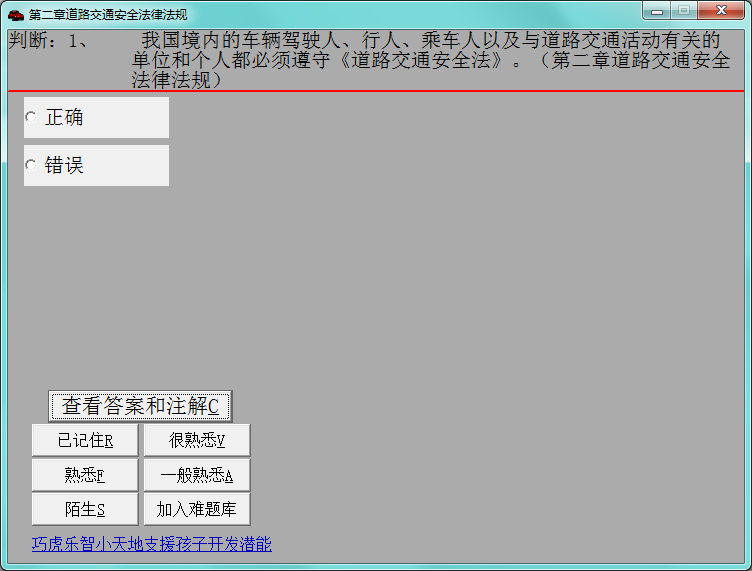Click the question text starting 我国境内的车辆驾驶人
752x571 pixels.
tap(431, 60)
